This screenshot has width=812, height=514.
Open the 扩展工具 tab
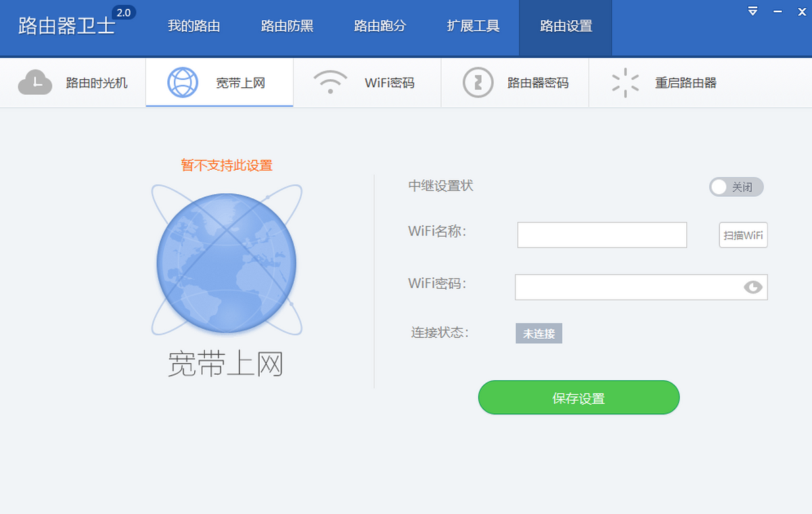point(473,26)
